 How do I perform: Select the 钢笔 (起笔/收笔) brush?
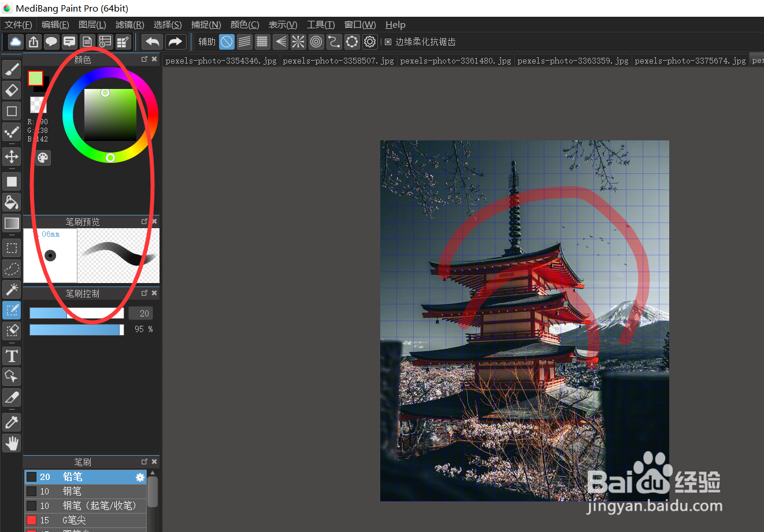pos(86,506)
